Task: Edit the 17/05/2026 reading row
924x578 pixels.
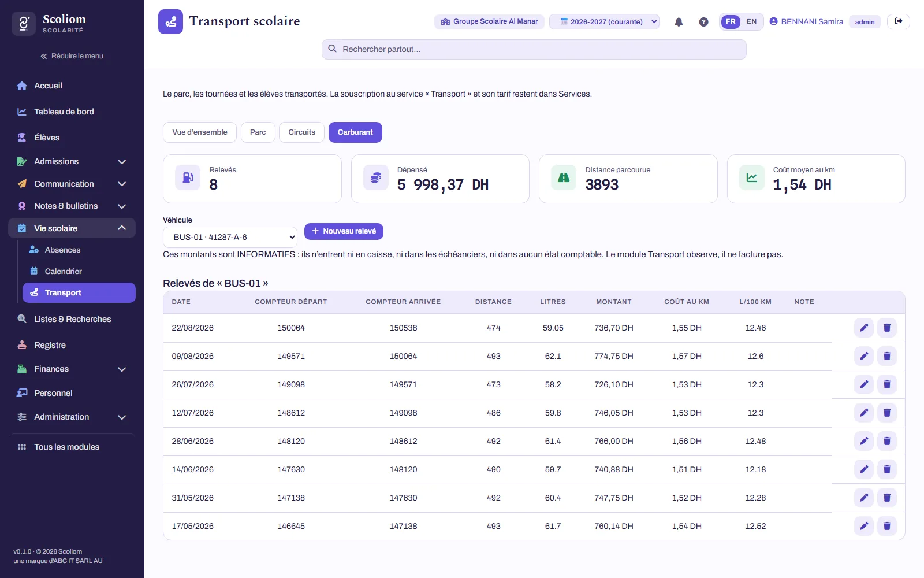Action: (864, 526)
